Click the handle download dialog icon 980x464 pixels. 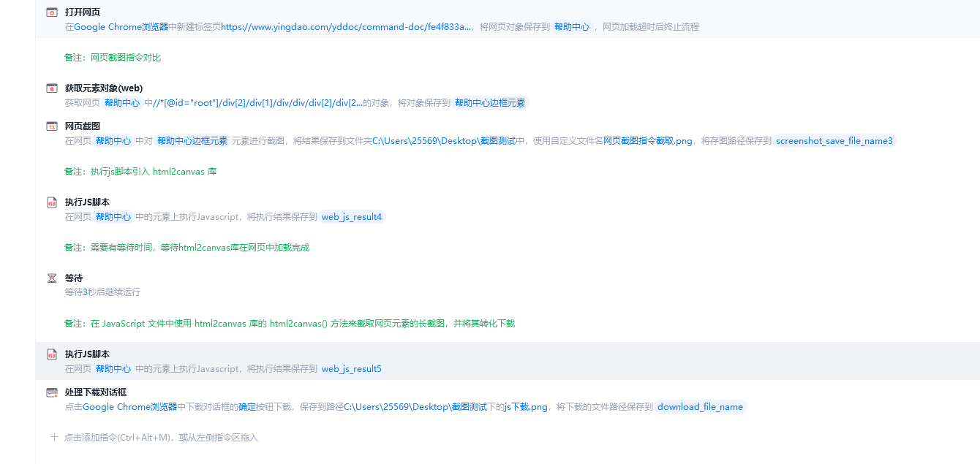(52, 392)
